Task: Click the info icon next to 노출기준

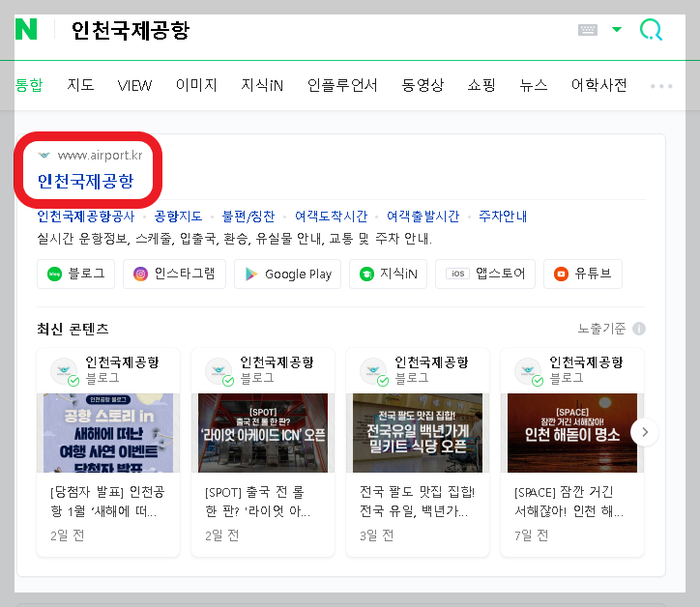Action: coord(639,329)
